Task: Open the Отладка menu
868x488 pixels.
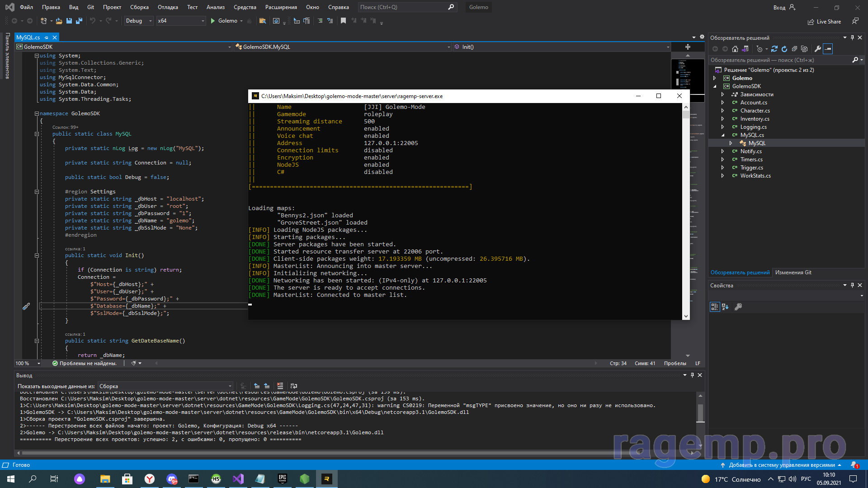Action: pos(168,7)
